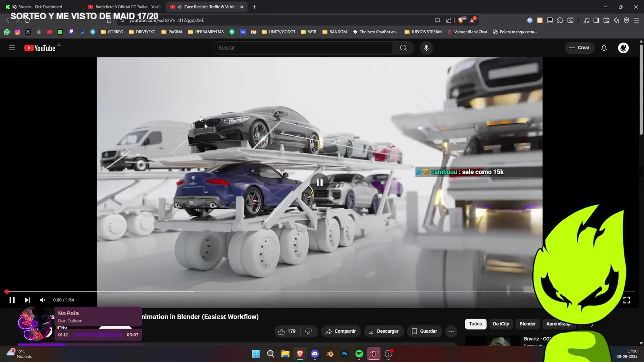Click the Descargar download button
The width and height of the screenshot is (644, 362).
[383, 331]
